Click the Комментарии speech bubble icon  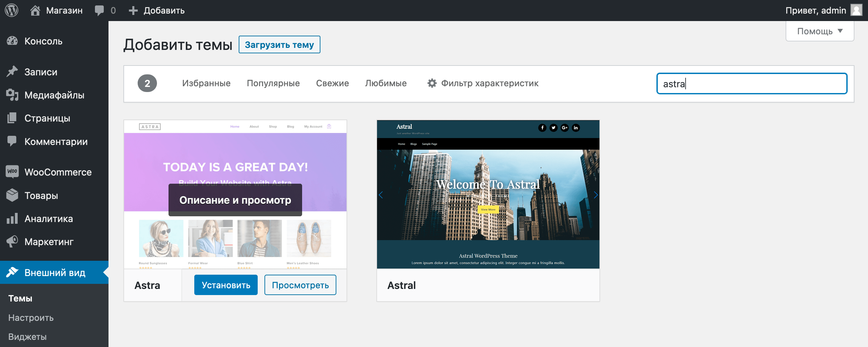tap(12, 141)
